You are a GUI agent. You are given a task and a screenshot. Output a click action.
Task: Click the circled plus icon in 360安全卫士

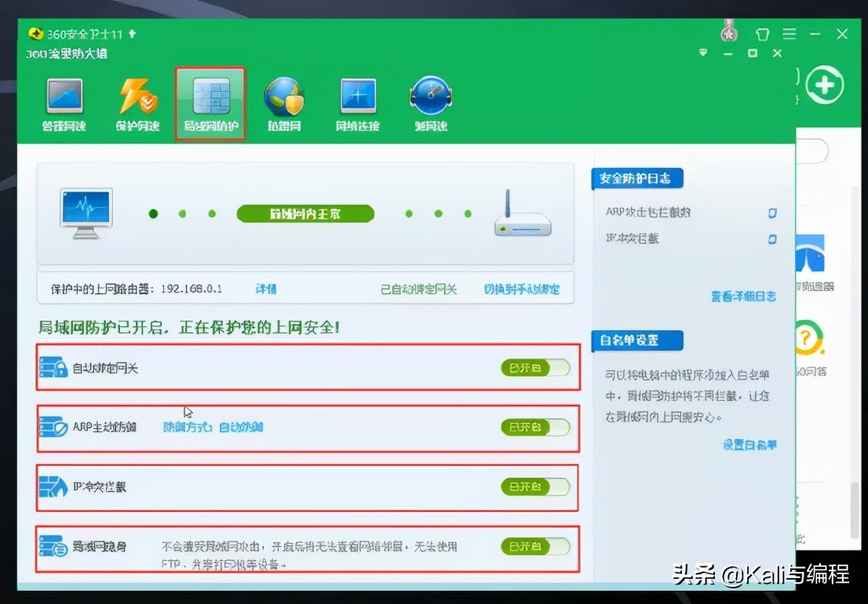824,86
